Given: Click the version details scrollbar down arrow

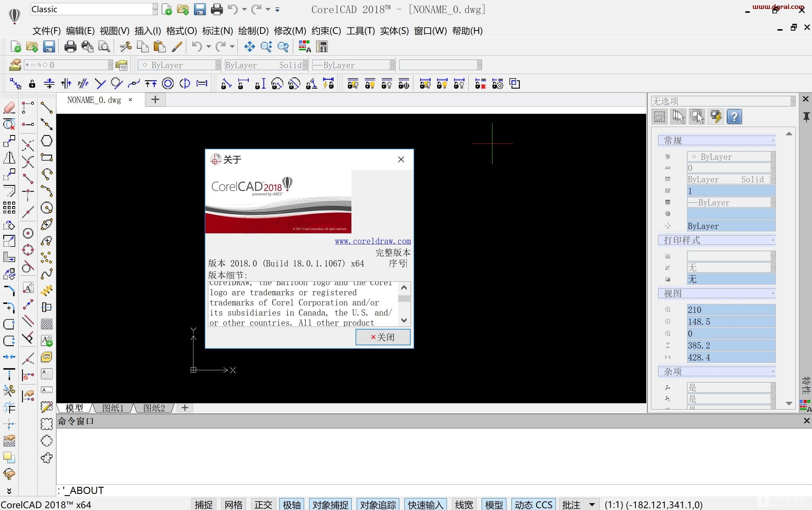Looking at the screenshot, I should pos(404,320).
